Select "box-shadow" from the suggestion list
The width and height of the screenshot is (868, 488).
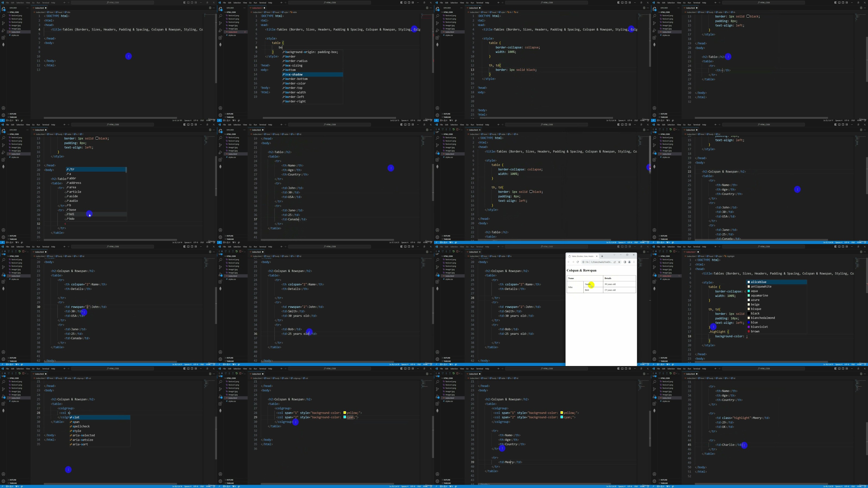294,75
